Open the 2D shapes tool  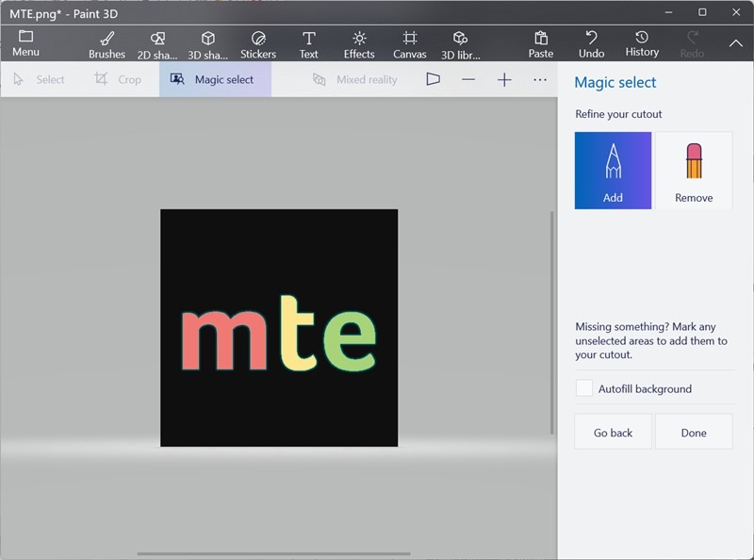[x=157, y=43]
